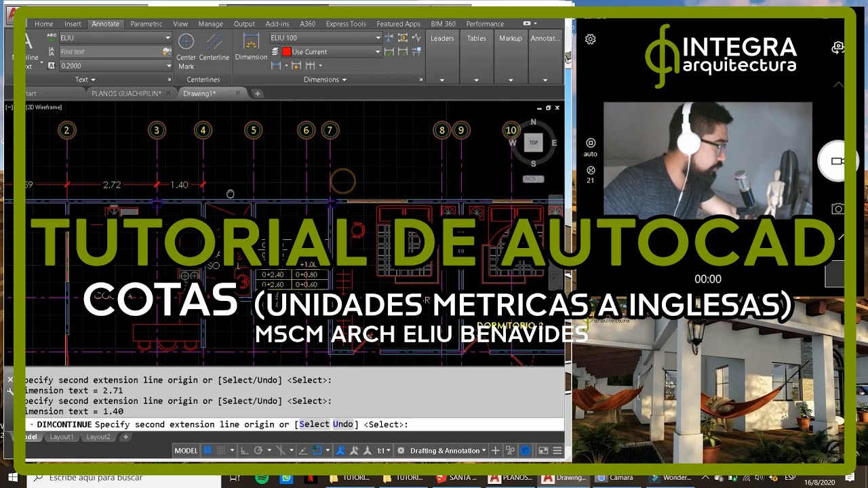
Task: Switch to the Parametric ribbon tab
Action: pos(146,24)
